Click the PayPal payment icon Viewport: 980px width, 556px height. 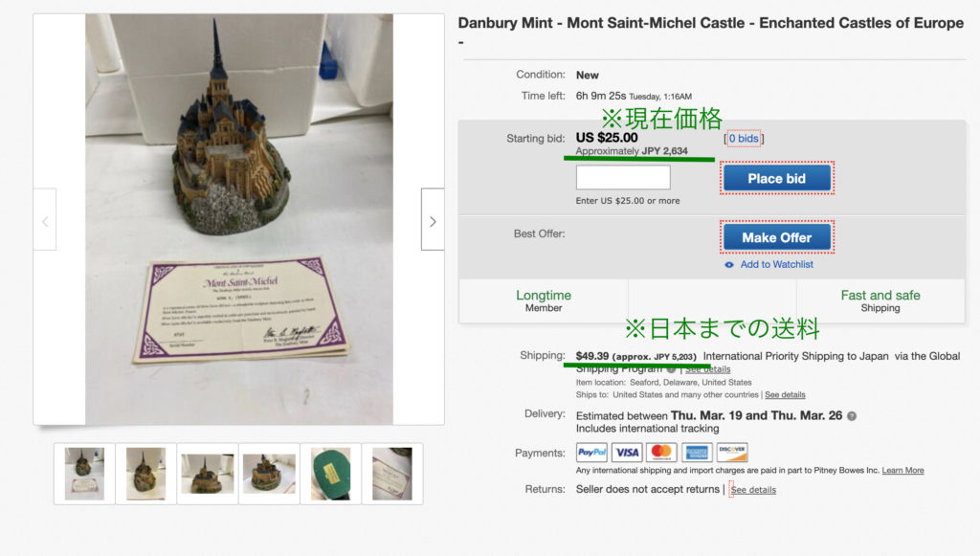591,453
